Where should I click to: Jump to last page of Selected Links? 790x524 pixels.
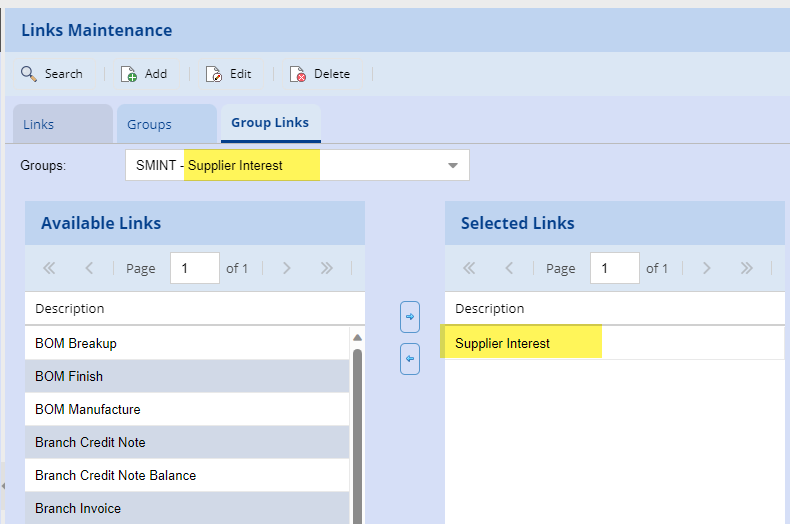coord(746,268)
